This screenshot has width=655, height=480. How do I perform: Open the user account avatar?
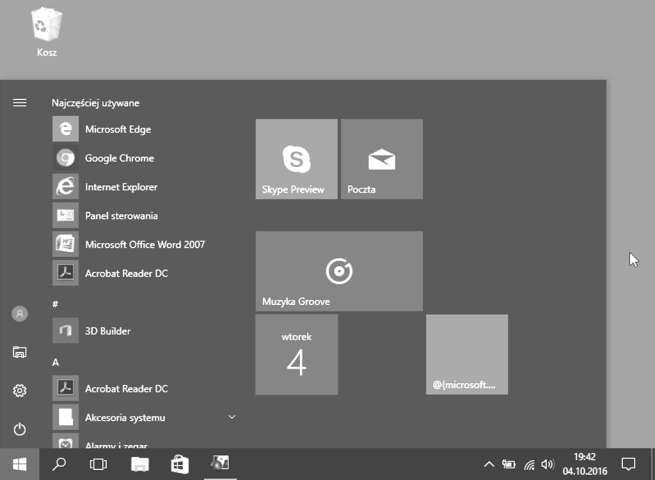20,313
